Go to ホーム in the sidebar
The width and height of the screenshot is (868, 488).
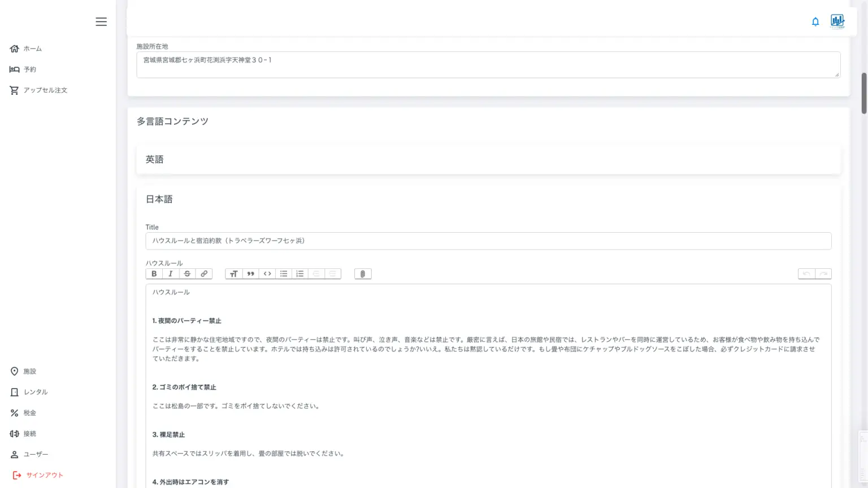click(x=32, y=49)
